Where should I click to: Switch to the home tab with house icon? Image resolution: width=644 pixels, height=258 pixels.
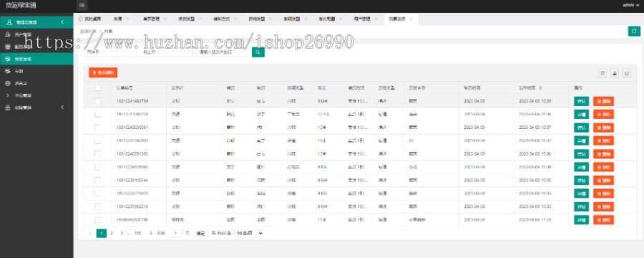coord(89,19)
